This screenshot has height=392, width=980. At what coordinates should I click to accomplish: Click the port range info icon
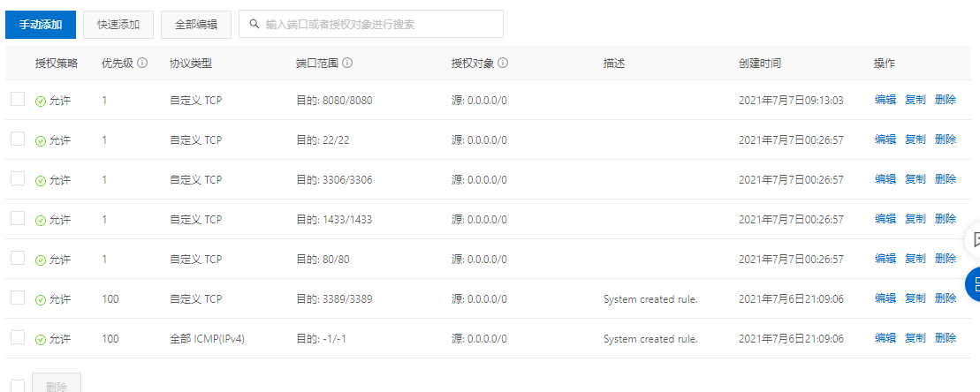click(x=347, y=63)
